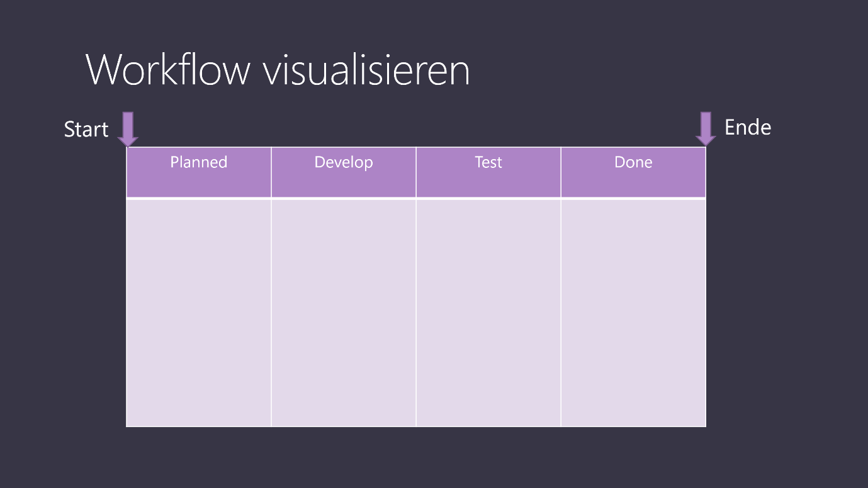Select the Done column header
This screenshot has width=868, height=488.
click(633, 172)
